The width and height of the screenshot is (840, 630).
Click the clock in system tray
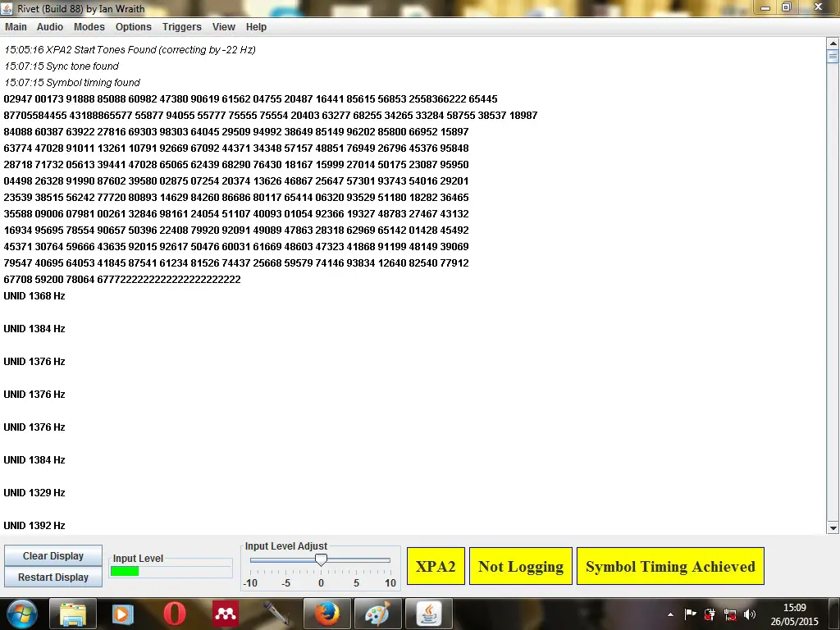794,614
